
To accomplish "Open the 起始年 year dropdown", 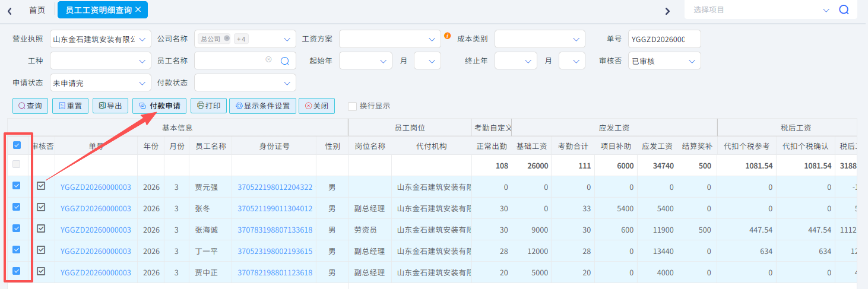I will (x=366, y=61).
